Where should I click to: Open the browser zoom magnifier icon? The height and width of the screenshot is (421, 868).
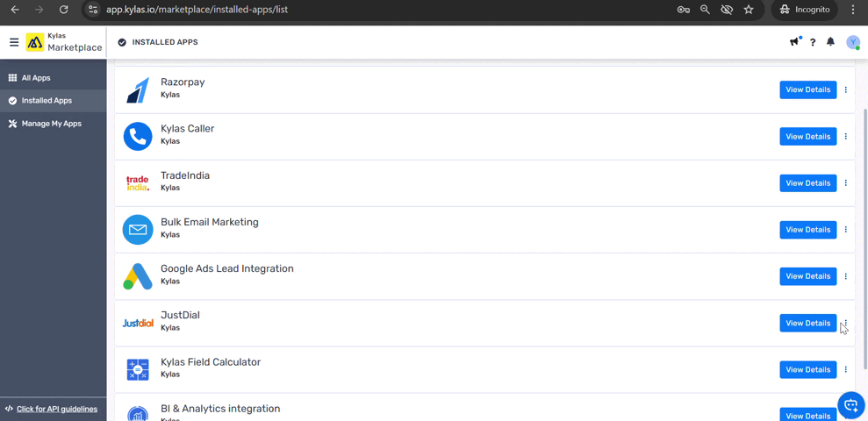[x=706, y=10]
